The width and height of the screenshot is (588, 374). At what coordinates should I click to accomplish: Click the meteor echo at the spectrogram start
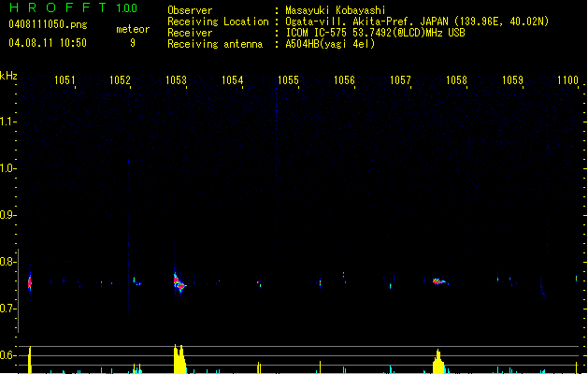[30, 282]
